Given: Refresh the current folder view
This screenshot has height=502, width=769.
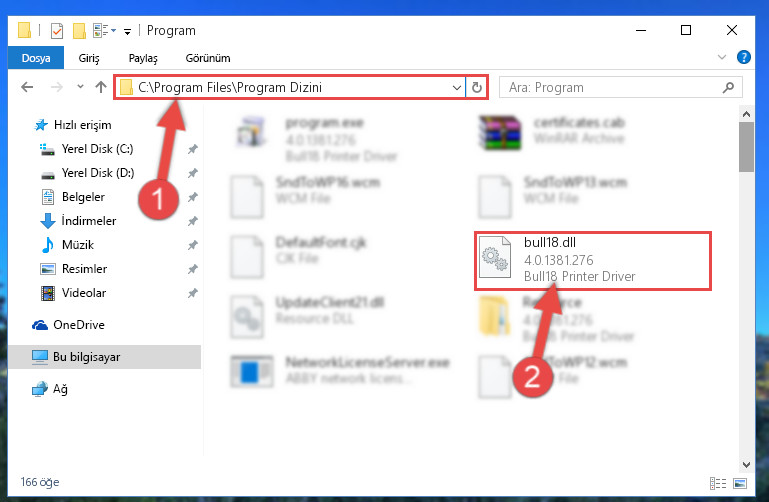Looking at the screenshot, I should click(477, 88).
